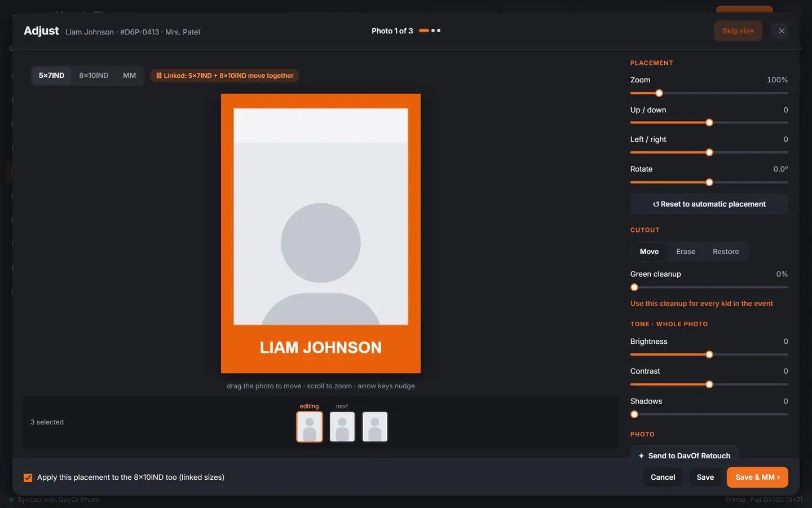This screenshot has width=812, height=508.
Task: Click the '3 selected' count text
Action: pos(47,422)
